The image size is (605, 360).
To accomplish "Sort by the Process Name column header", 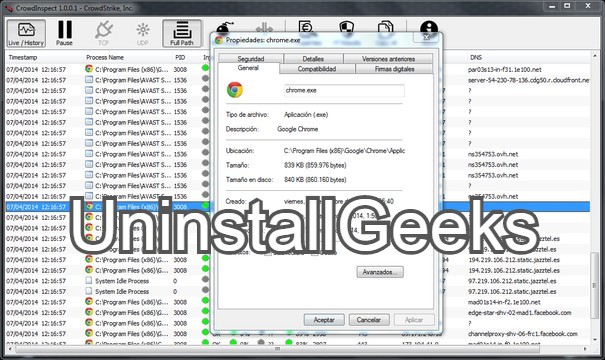I will [105, 57].
